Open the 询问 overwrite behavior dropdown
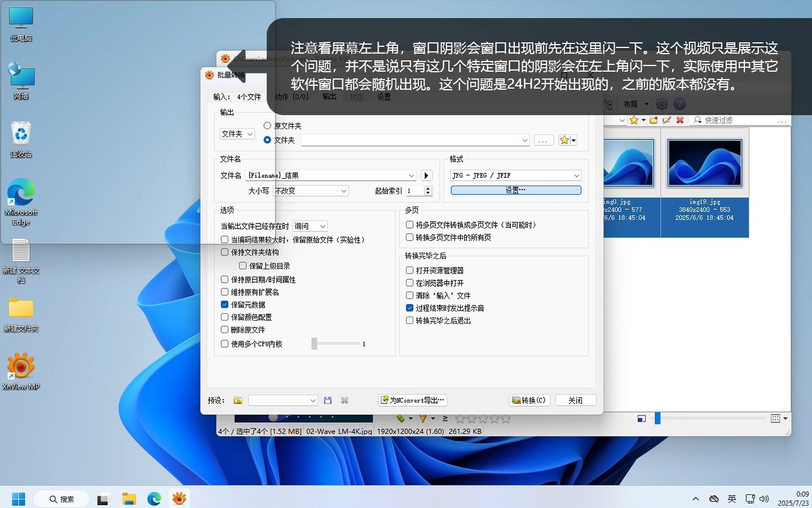812x508 pixels. (310, 226)
